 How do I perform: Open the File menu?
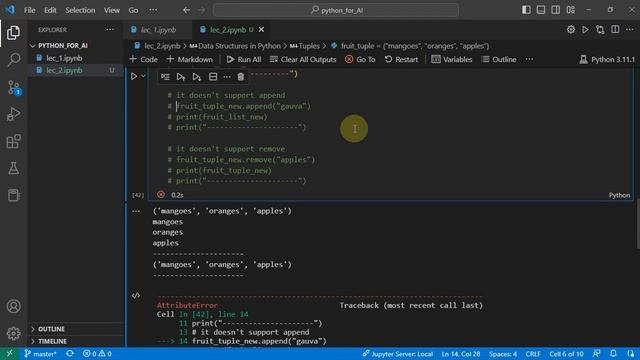(29, 10)
